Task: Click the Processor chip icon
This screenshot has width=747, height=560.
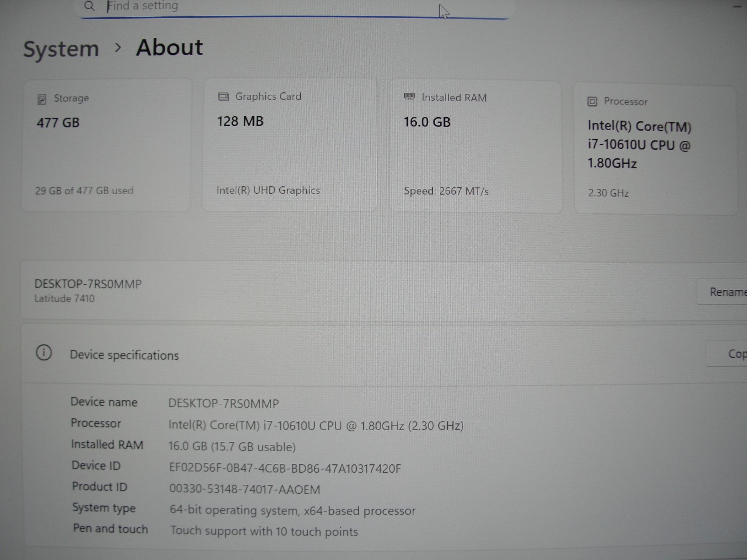Action: tap(592, 101)
